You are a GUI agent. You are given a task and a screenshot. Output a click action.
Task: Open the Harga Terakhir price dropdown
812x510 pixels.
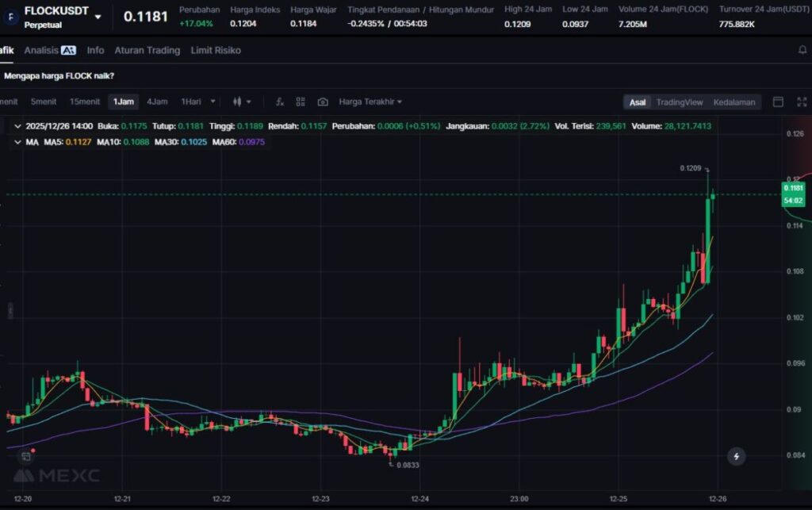click(370, 102)
